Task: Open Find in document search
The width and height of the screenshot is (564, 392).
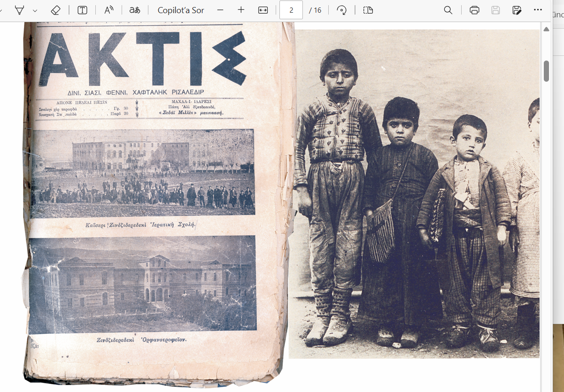Action: (448, 10)
